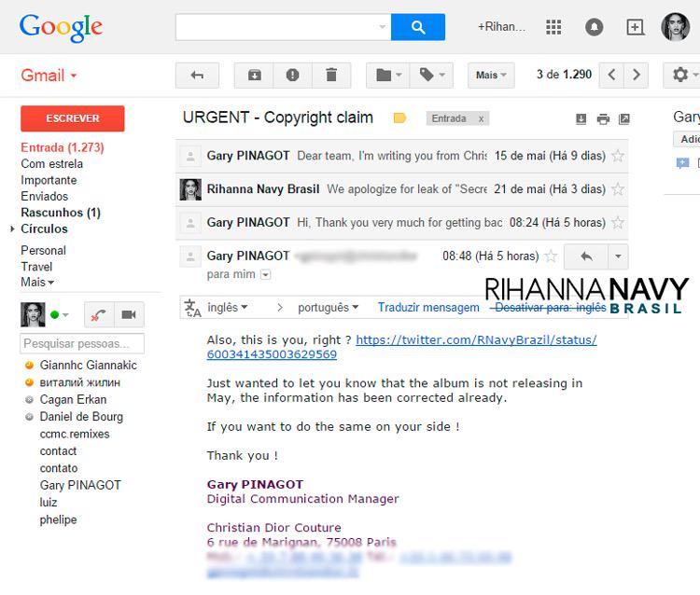The height and width of the screenshot is (595, 700).
Task: Click the chat phone call icon
Action: coord(99,315)
